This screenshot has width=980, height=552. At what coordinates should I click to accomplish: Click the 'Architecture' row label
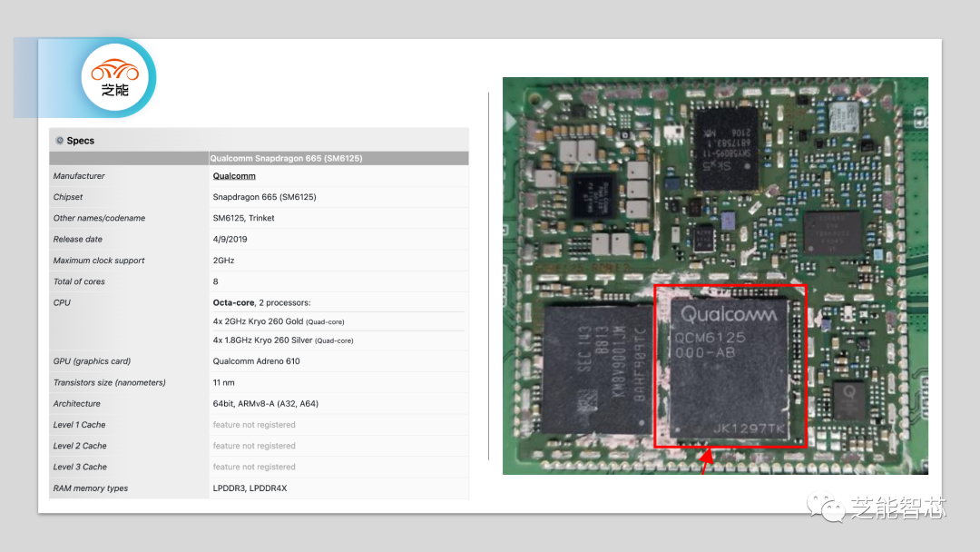pyautogui.click(x=76, y=404)
